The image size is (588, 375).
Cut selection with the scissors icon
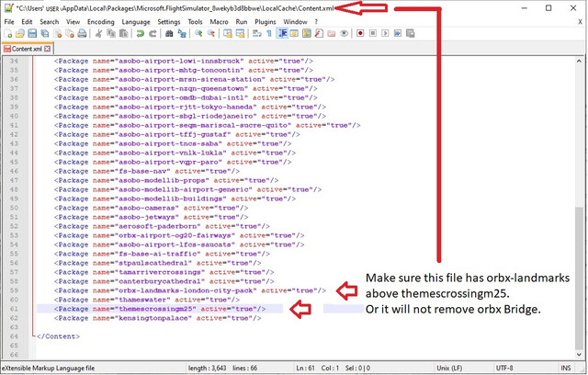99,34
